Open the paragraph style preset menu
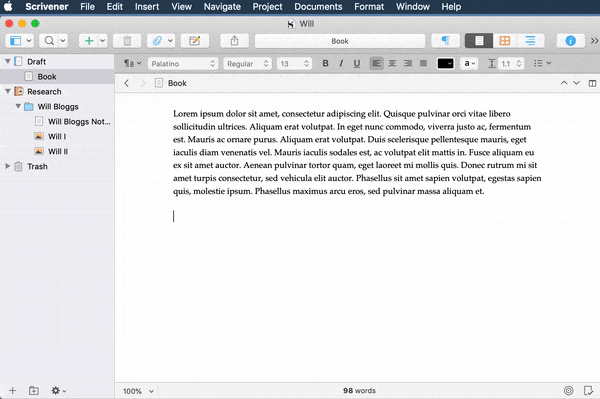The width and height of the screenshot is (600, 399). coord(132,64)
